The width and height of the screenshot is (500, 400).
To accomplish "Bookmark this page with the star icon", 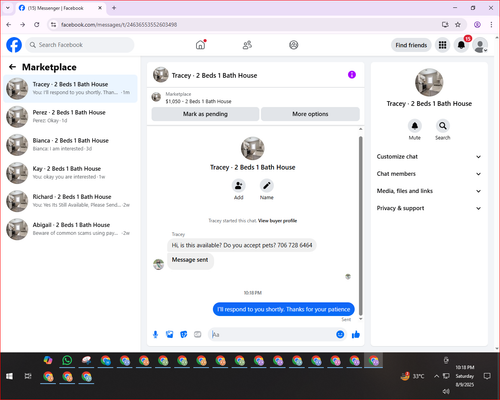I will [458, 24].
